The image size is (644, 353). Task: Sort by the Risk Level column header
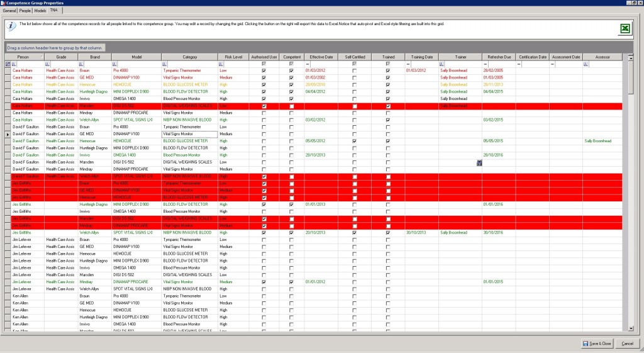coord(233,57)
